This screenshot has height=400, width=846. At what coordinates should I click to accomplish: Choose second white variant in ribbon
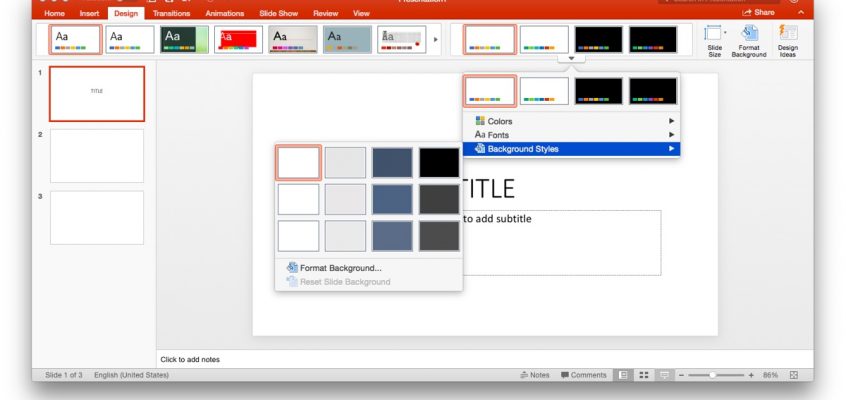544,39
